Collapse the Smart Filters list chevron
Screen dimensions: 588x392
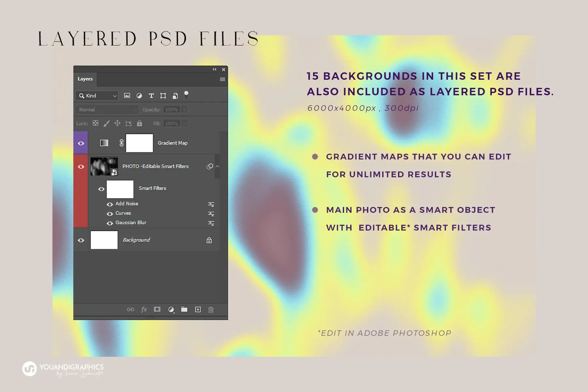pos(217,166)
